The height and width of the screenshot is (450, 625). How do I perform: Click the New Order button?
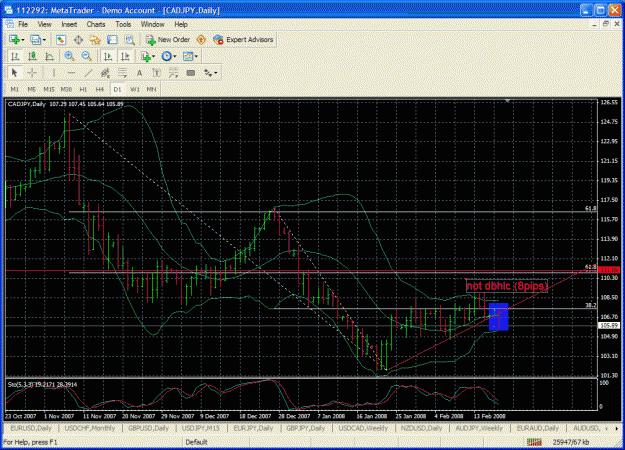pyautogui.click(x=168, y=39)
